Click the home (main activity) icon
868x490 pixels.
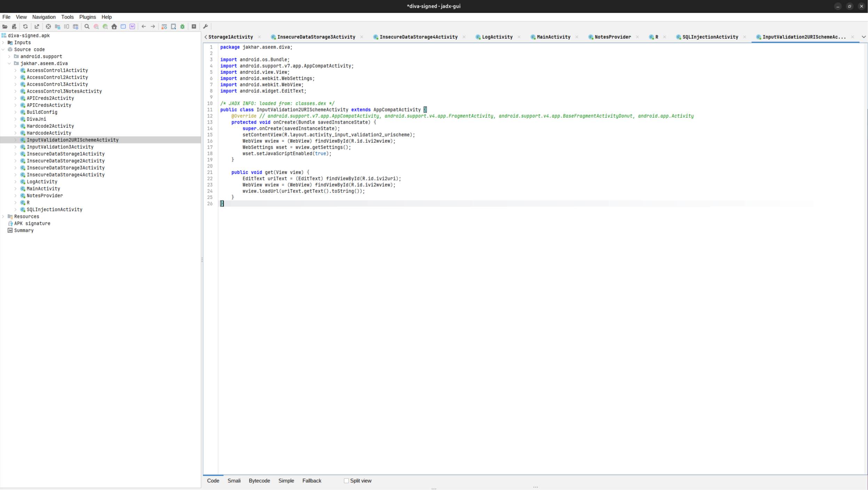point(114,26)
